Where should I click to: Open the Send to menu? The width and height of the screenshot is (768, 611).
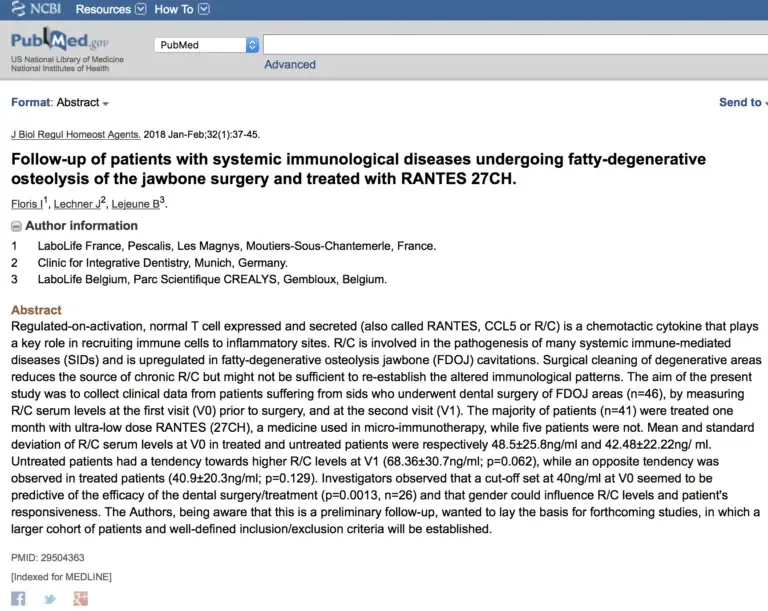[x=743, y=102]
